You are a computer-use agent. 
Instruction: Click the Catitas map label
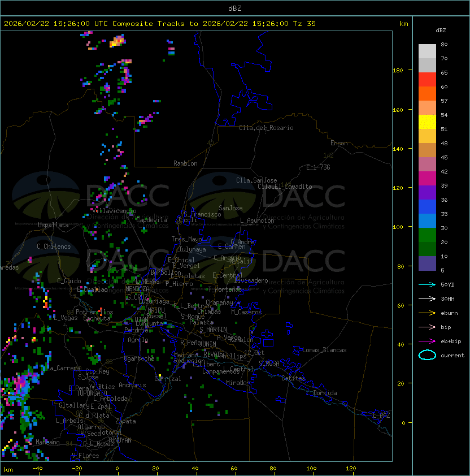coord(293,378)
